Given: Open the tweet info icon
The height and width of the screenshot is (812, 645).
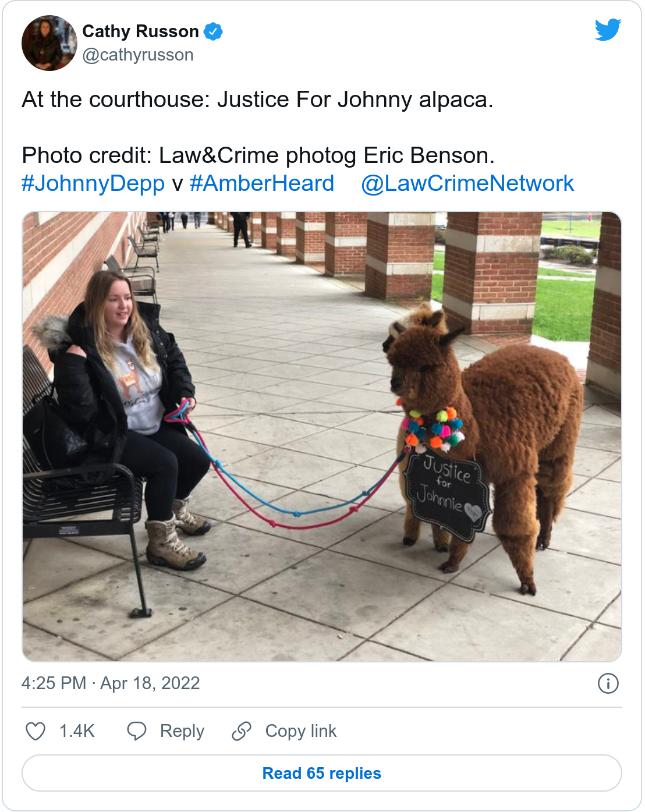Looking at the screenshot, I should [608, 683].
